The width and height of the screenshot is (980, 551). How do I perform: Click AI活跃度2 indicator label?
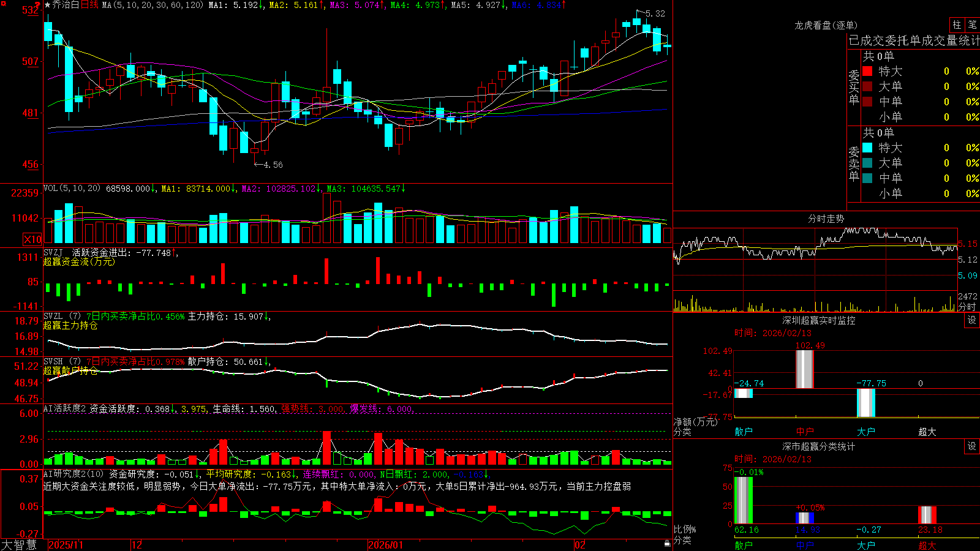(x=64, y=408)
